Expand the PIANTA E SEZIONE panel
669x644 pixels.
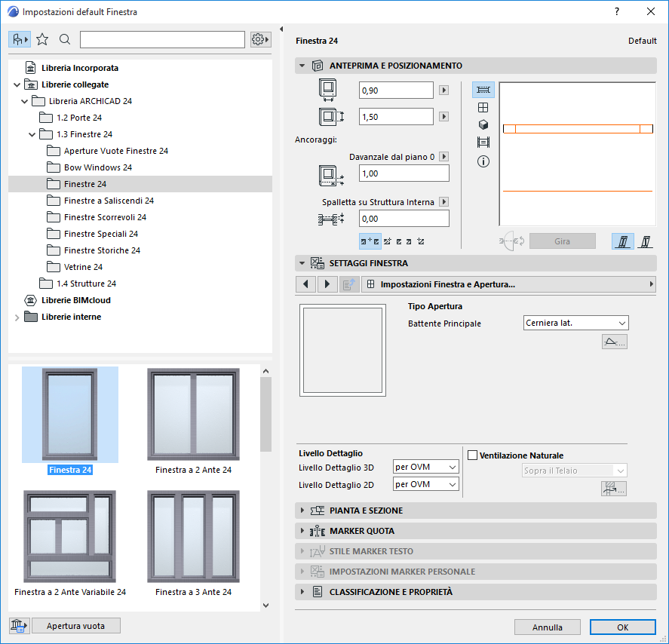point(302,511)
